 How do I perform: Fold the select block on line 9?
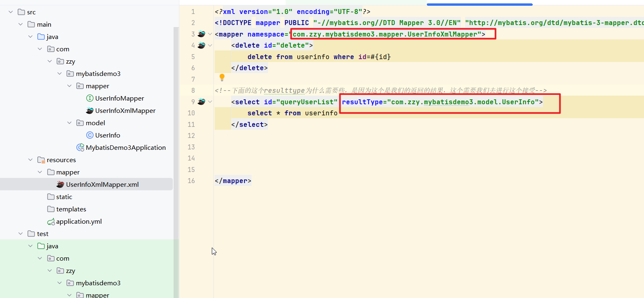(210, 102)
